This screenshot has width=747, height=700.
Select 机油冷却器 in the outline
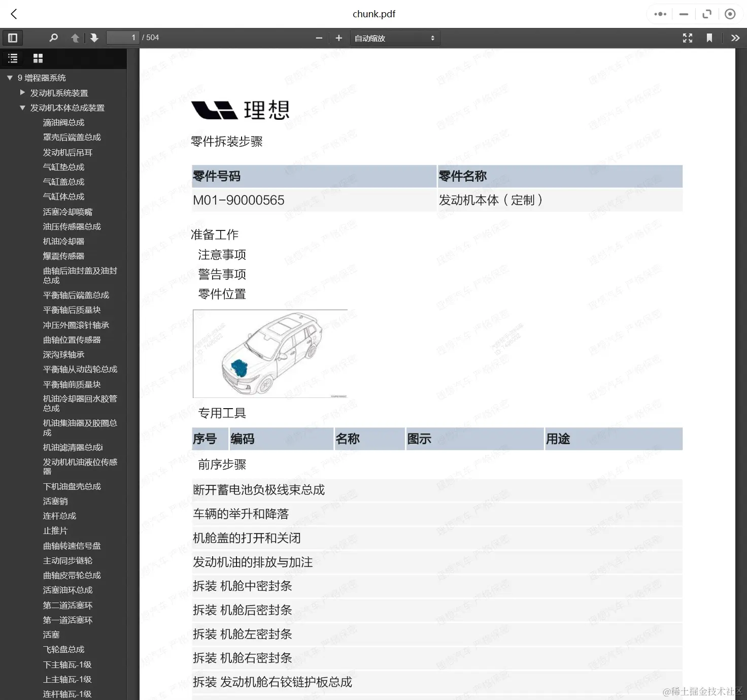(63, 241)
